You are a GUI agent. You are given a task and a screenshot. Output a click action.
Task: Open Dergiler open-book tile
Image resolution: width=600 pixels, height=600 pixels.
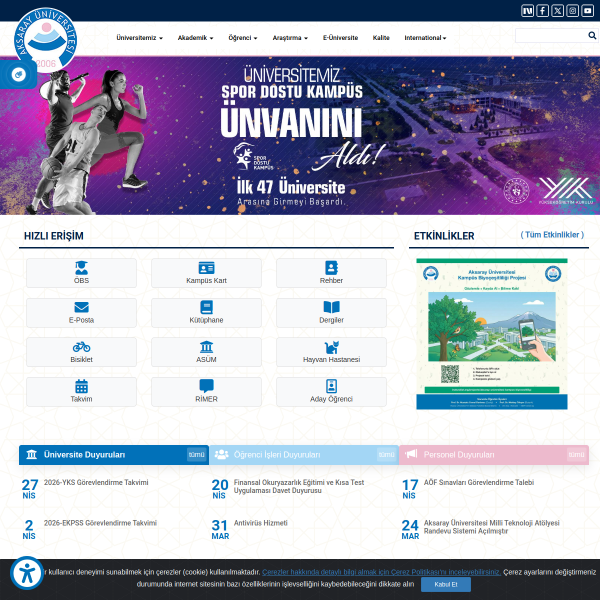pos(331,313)
